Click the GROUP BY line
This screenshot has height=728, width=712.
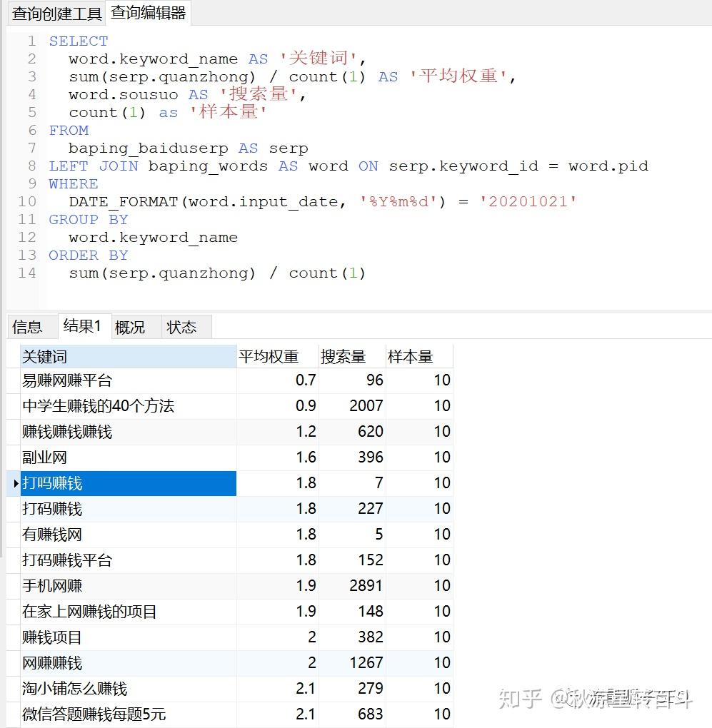[x=89, y=220]
